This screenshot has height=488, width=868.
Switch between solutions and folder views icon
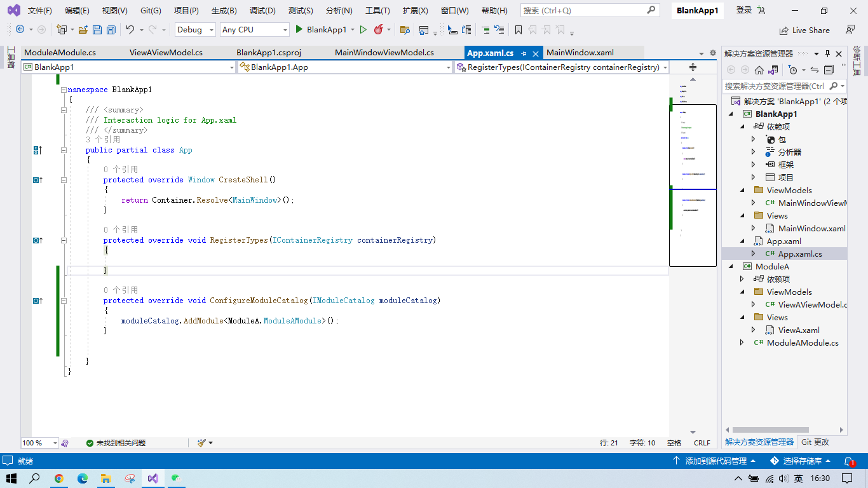point(772,70)
